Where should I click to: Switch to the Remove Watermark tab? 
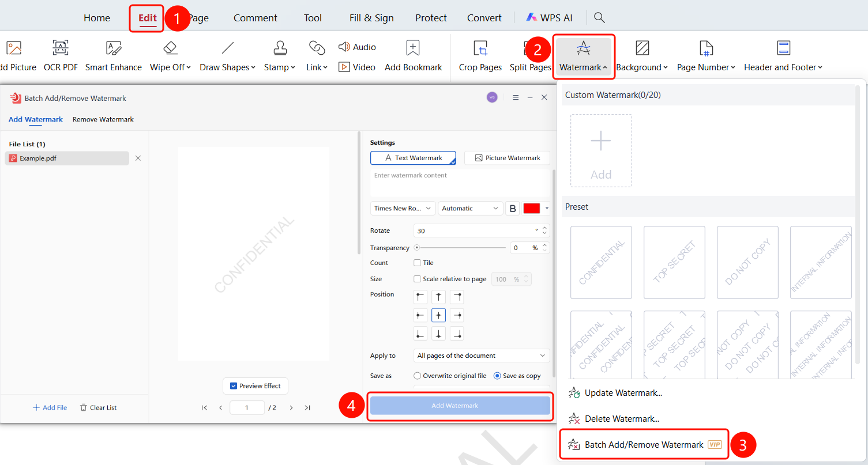tap(103, 119)
